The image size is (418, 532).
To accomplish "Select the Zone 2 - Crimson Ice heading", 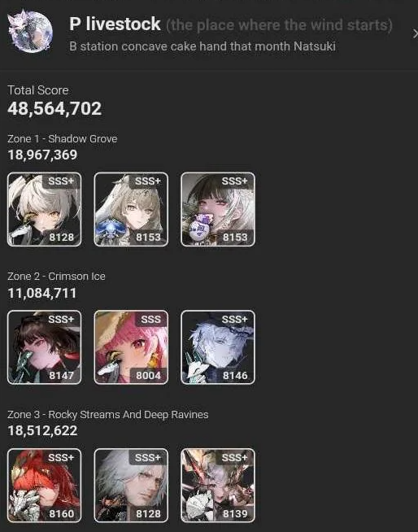I will pos(56,277).
